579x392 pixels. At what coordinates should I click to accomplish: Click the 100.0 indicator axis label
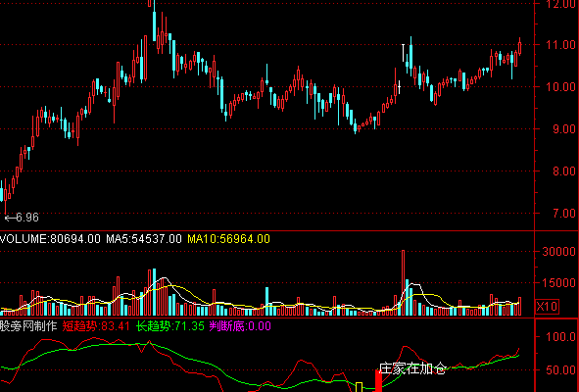(561, 337)
